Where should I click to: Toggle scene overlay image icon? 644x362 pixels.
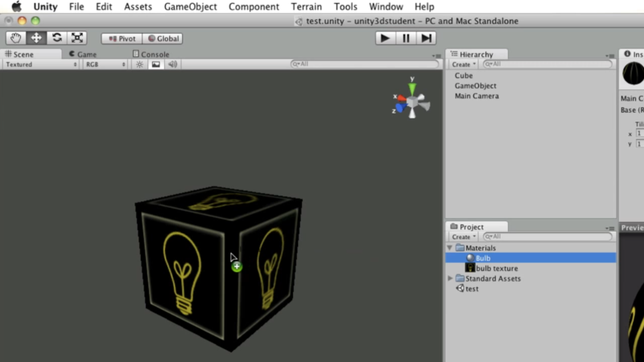(156, 64)
